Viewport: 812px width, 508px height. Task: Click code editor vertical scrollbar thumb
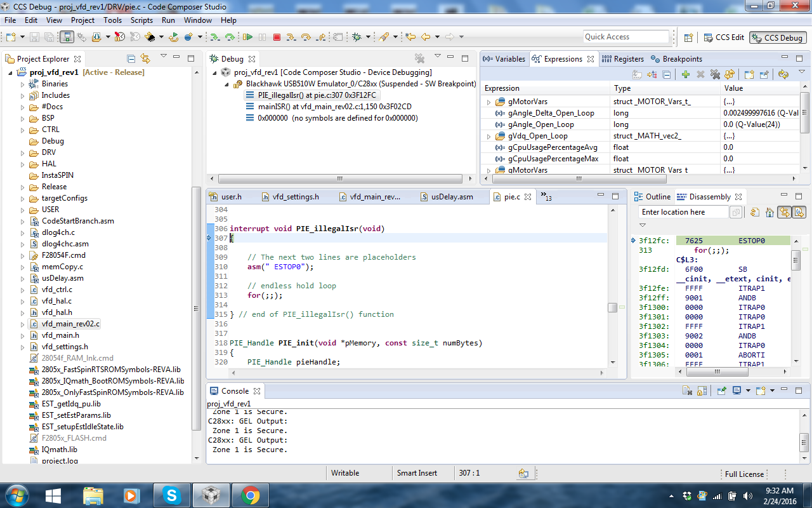612,308
